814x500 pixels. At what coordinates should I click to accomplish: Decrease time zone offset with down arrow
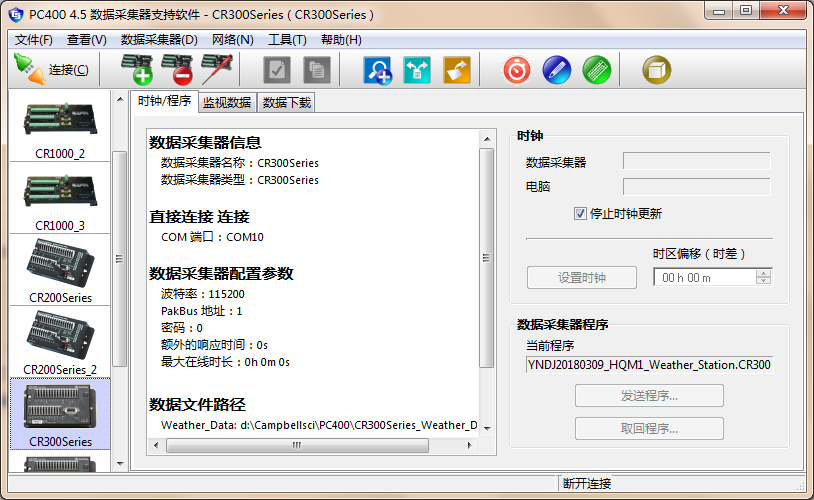(764, 282)
